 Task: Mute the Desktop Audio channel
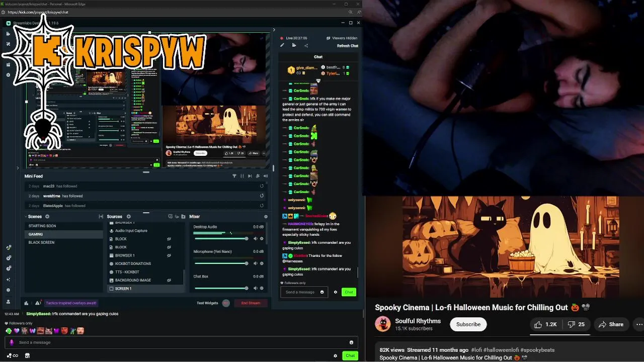click(255, 239)
